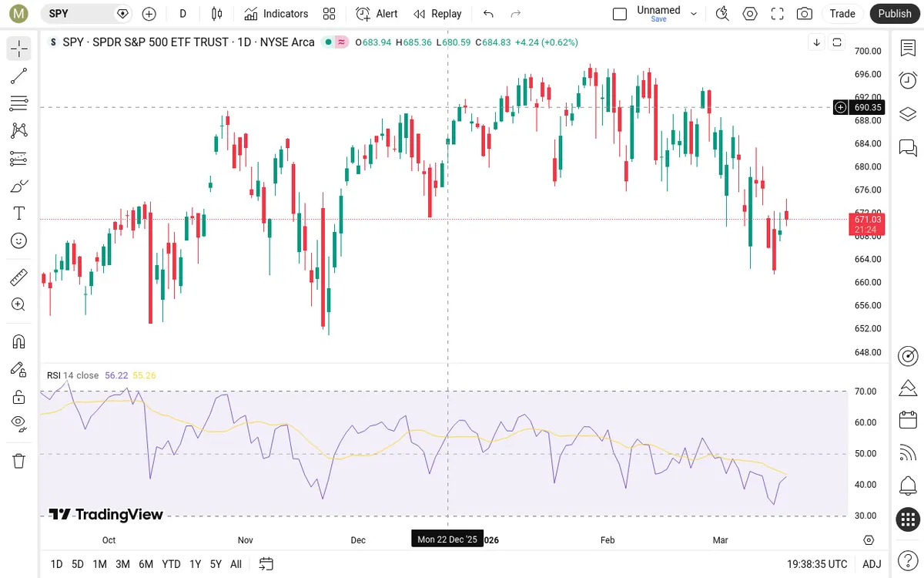Open the Fibonacci retracement tools
This screenshot has height=578, width=924.
coord(19,103)
